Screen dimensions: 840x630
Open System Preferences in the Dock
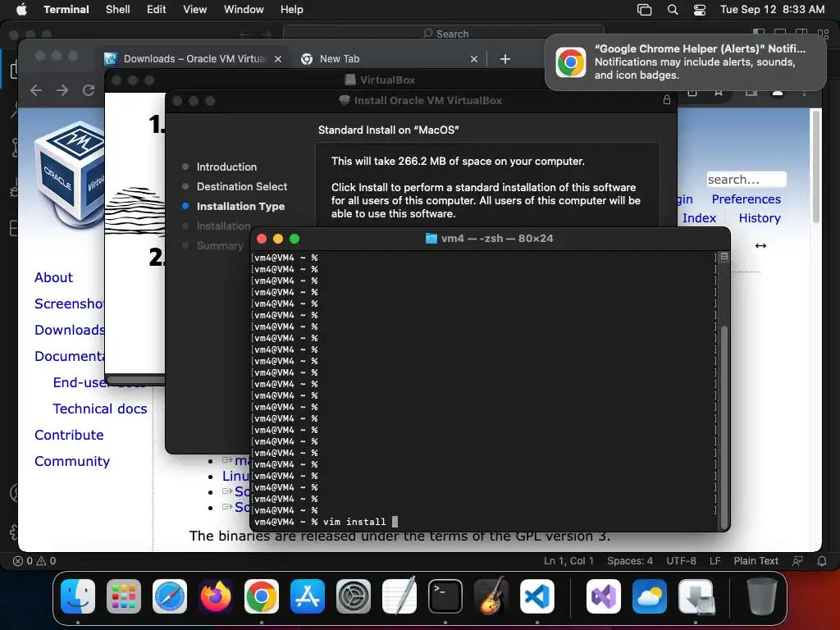tap(354, 596)
